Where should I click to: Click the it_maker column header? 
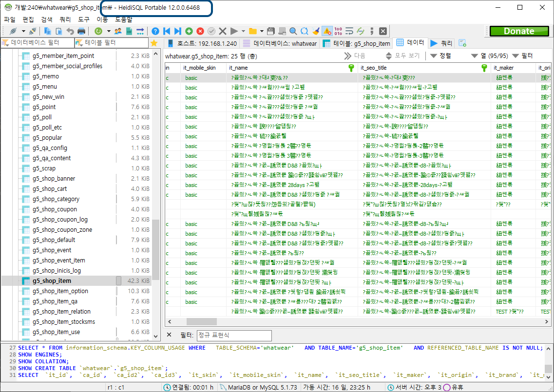point(513,68)
